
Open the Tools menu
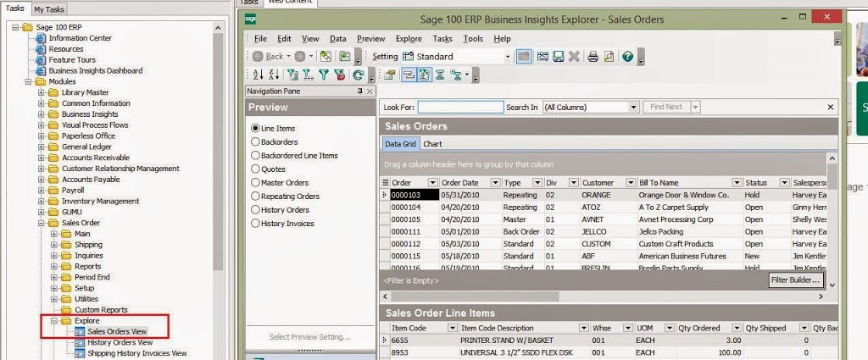coord(473,39)
